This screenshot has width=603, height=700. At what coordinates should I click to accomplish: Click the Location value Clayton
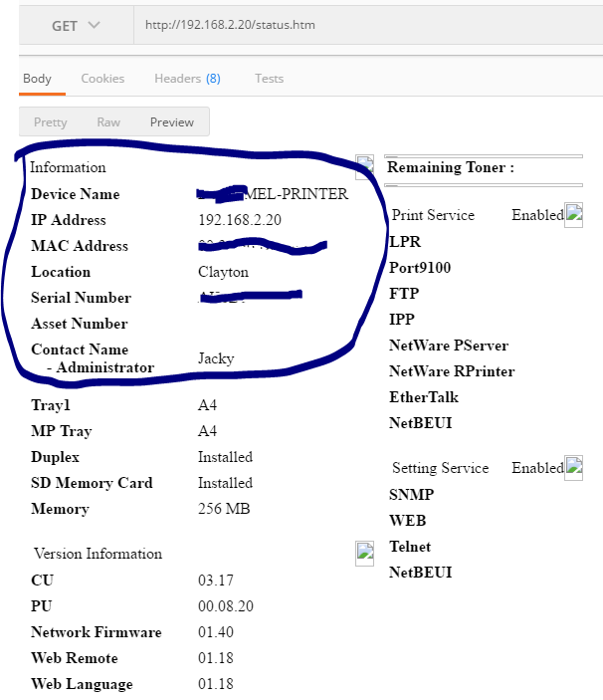click(224, 272)
